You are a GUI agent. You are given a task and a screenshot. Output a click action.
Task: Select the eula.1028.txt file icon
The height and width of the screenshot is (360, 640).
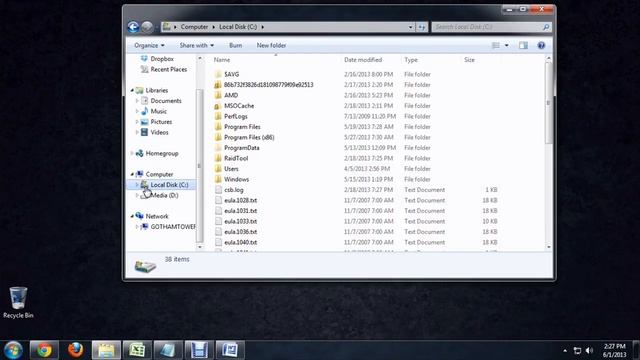tap(218, 200)
